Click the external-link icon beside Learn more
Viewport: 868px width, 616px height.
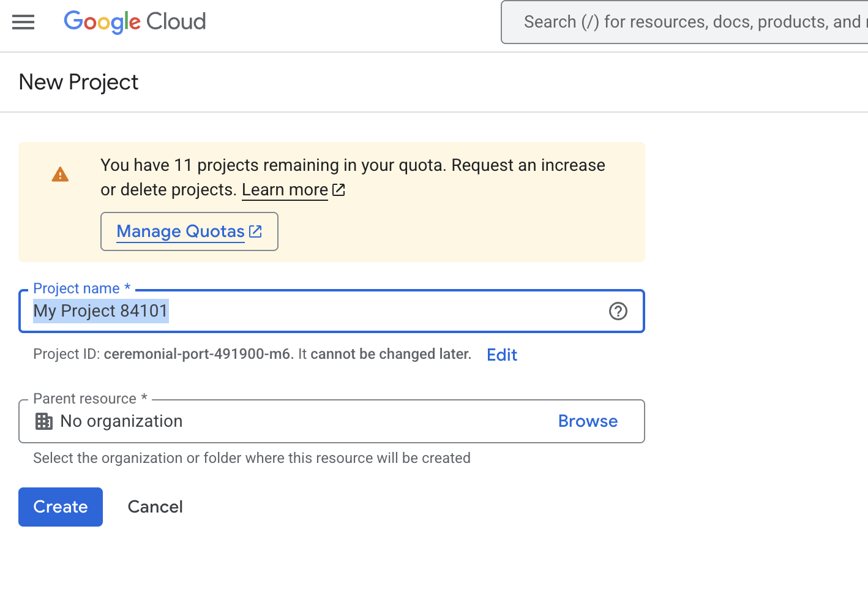pyautogui.click(x=339, y=190)
